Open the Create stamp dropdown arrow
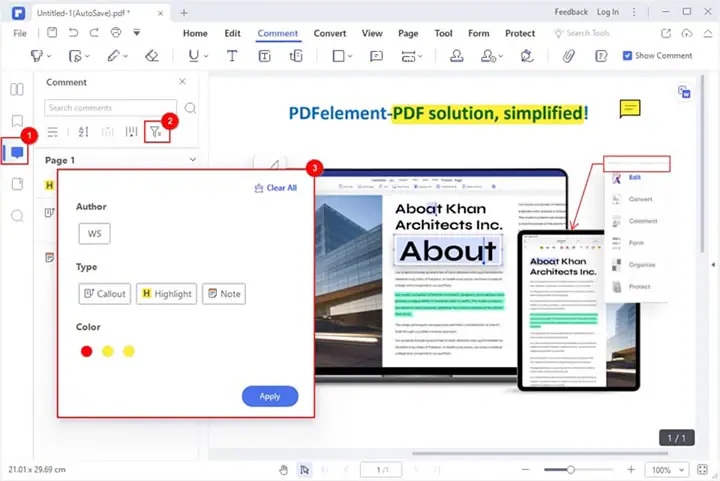This screenshot has width=720, height=481. (x=501, y=56)
